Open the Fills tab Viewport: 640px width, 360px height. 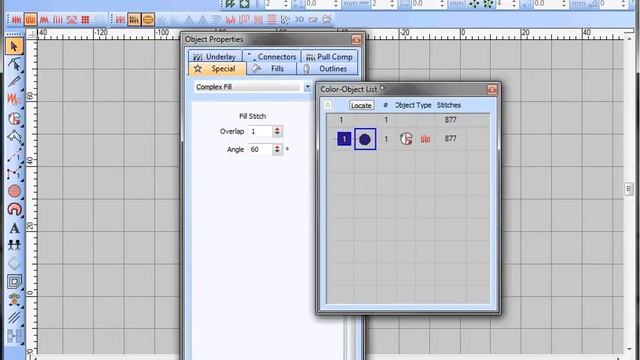(272, 69)
